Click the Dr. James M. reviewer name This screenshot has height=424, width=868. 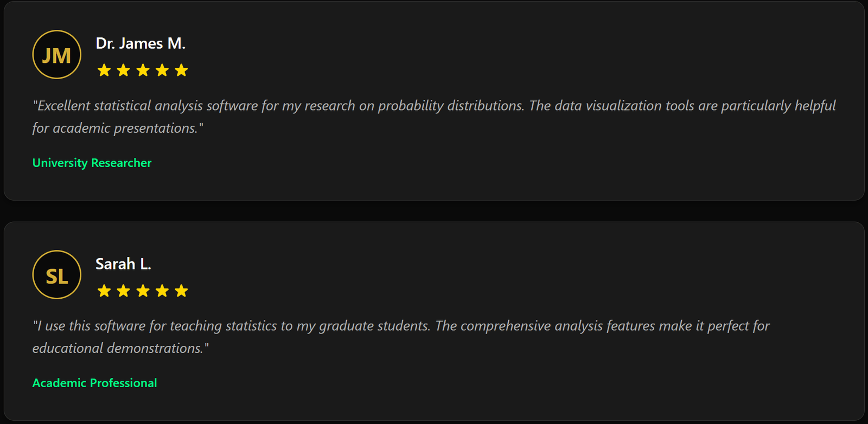pos(141,43)
